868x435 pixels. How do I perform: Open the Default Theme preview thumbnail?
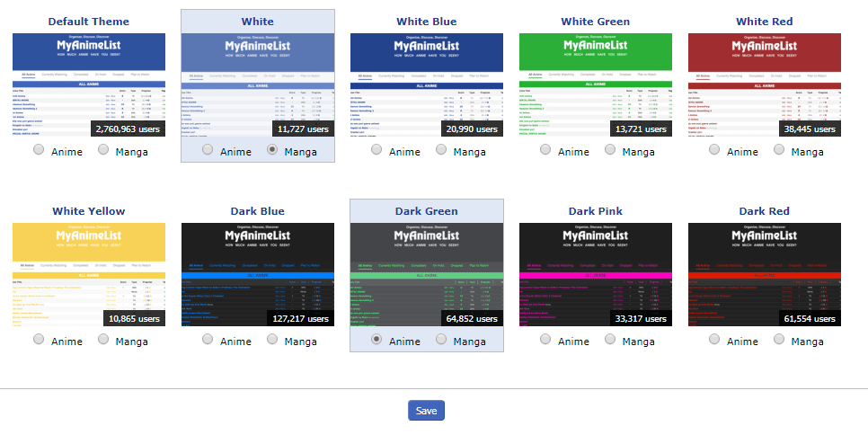[x=89, y=84]
